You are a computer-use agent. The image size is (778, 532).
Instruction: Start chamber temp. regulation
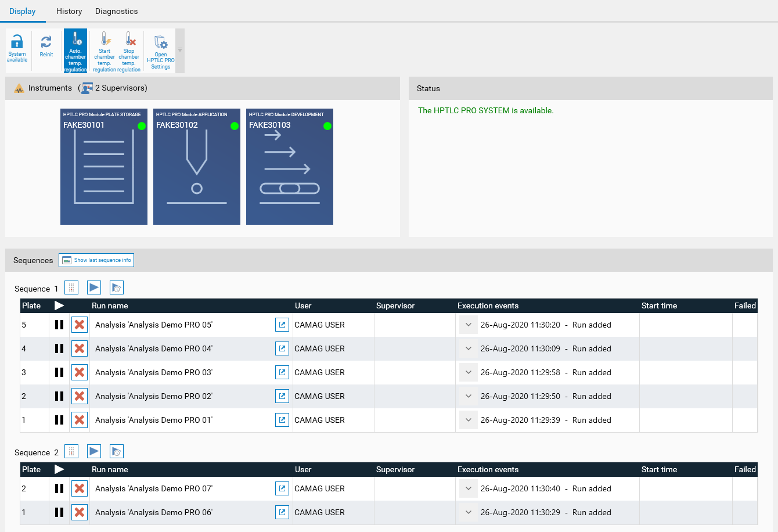[x=105, y=51]
